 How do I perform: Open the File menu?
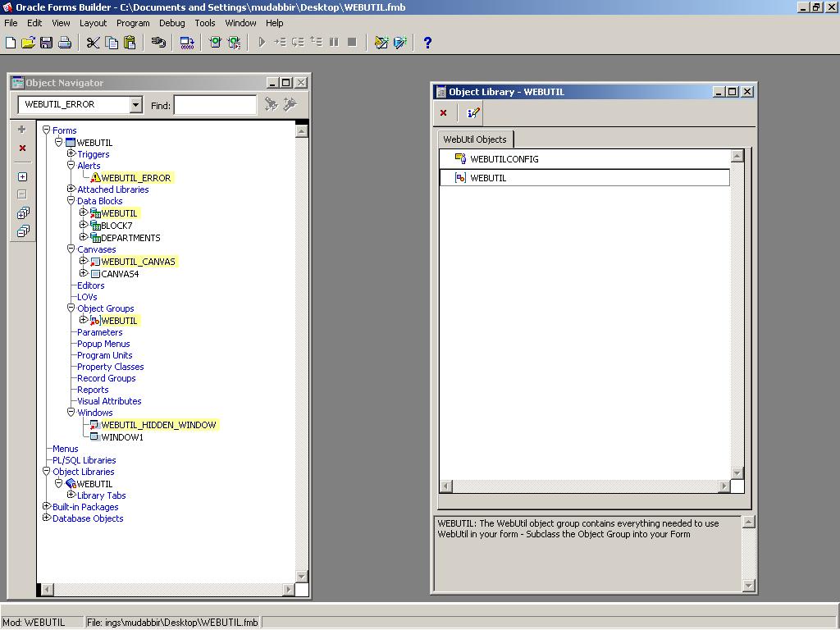tap(11, 23)
